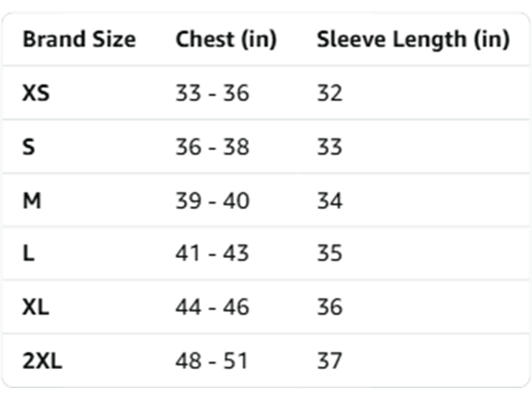Click sleeve length value 36

point(329,307)
